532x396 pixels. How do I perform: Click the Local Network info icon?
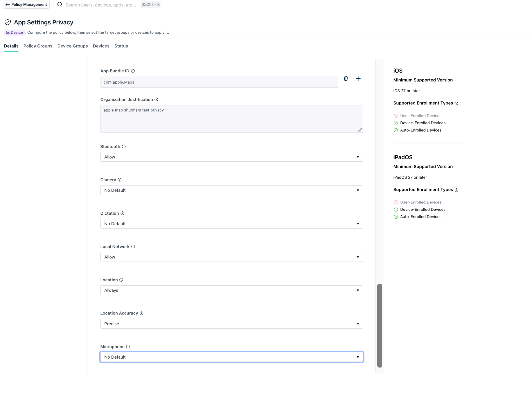click(133, 247)
